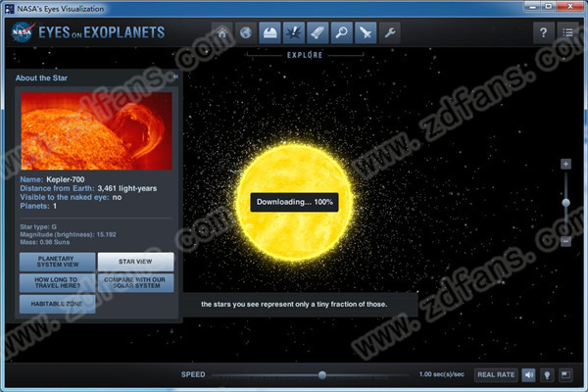Click the space shuttle toolbar icon

318,33
